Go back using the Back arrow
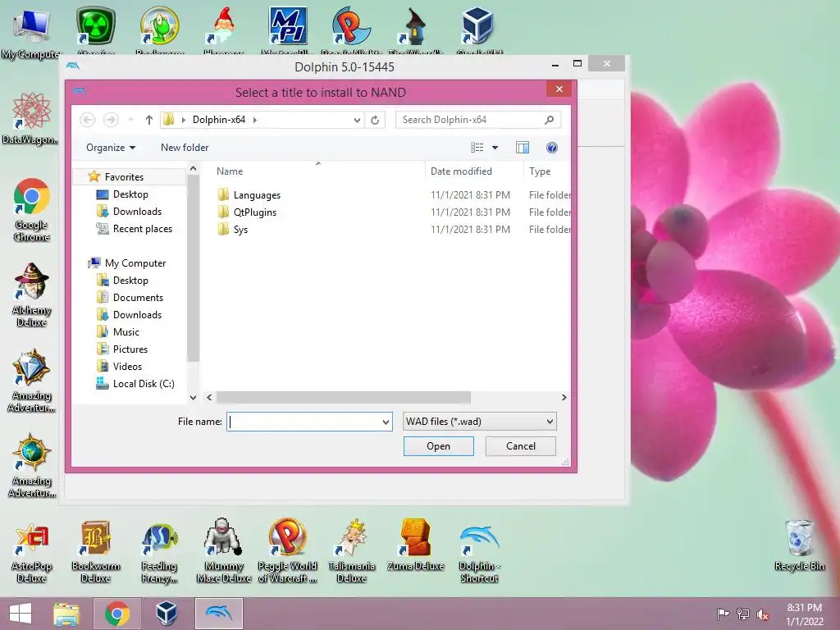The height and width of the screenshot is (630, 840). [87, 120]
